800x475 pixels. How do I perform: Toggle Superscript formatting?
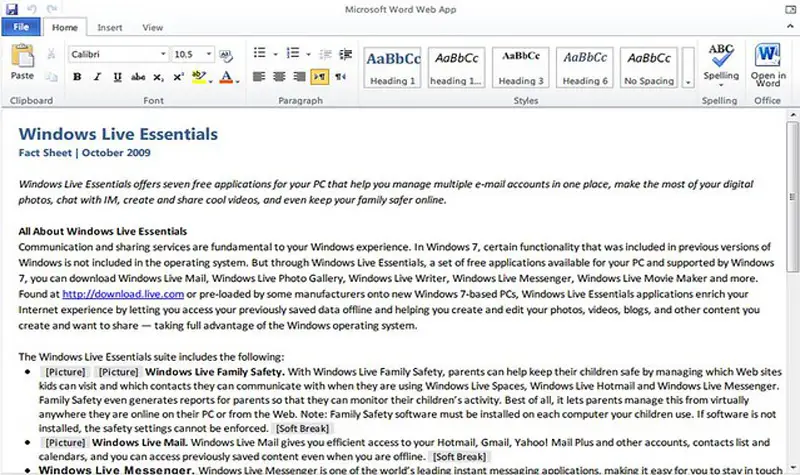click(178, 77)
